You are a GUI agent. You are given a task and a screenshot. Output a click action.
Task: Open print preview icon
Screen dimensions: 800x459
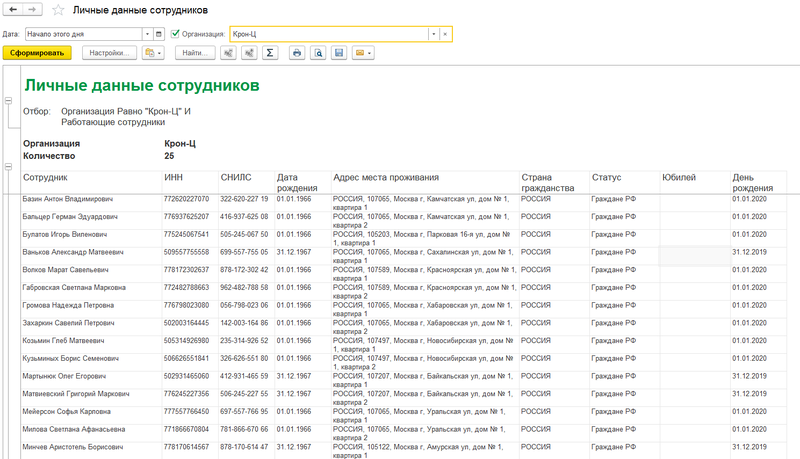coord(318,53)
